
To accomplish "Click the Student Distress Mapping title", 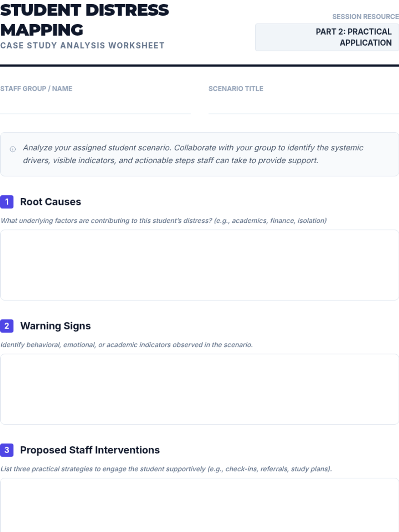I will pos(84,20).
